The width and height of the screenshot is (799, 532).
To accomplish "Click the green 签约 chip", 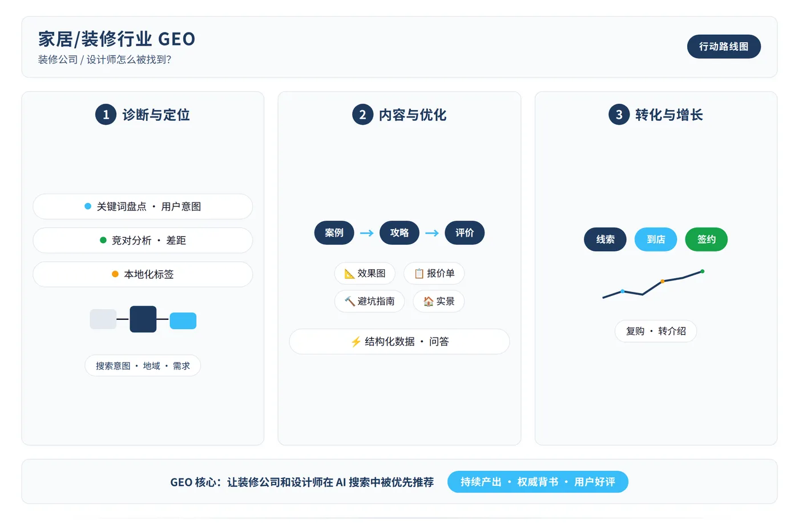I will (x=707, y=239).
